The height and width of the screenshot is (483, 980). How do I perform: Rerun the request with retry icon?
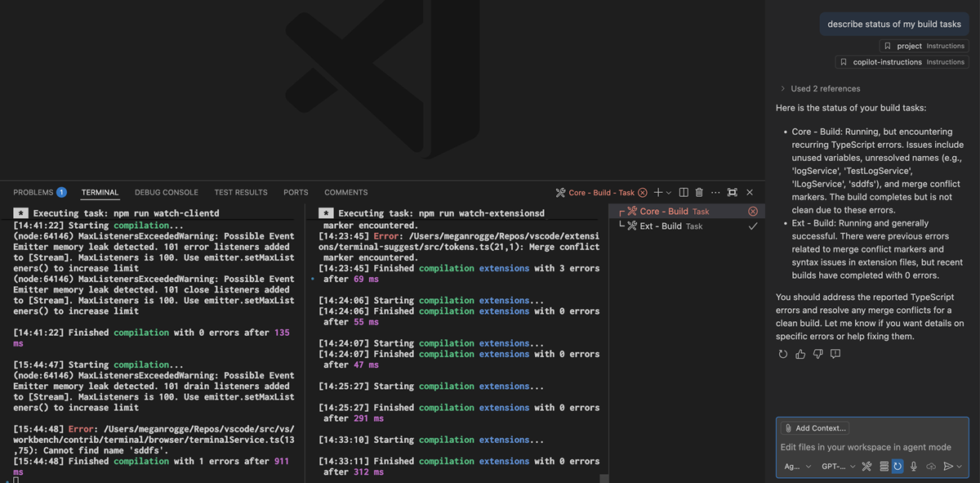tap(782, 353)
